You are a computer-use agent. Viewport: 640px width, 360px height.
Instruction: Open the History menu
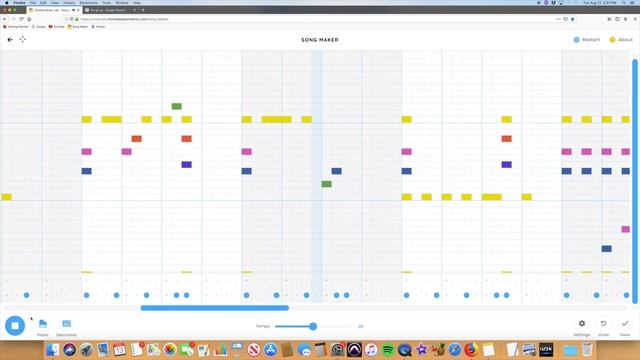69,2
